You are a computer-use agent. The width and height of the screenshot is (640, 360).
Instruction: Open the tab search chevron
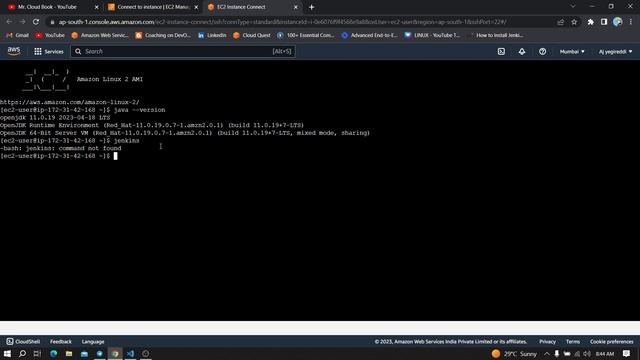tap(573, 7)
